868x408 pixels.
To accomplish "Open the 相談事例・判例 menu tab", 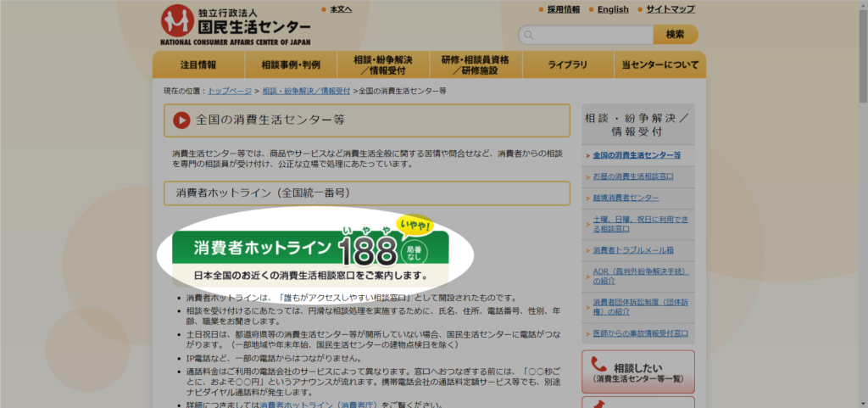I will (x=291, y=64).
